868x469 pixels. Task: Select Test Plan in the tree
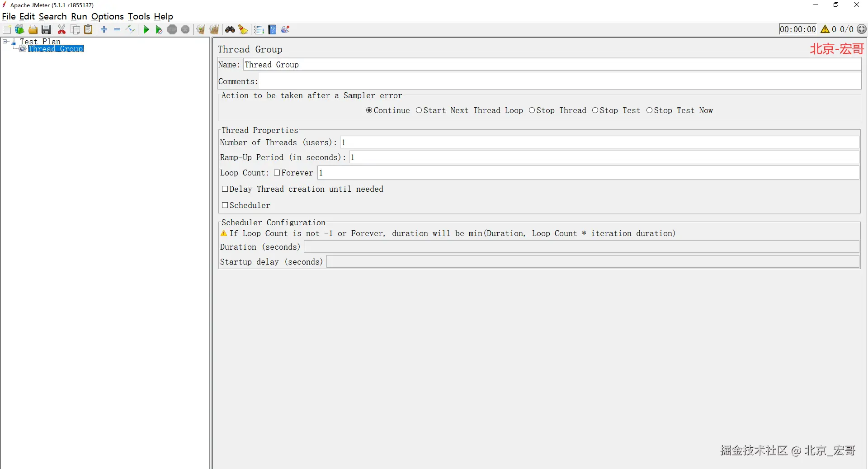tap(40, 42)
